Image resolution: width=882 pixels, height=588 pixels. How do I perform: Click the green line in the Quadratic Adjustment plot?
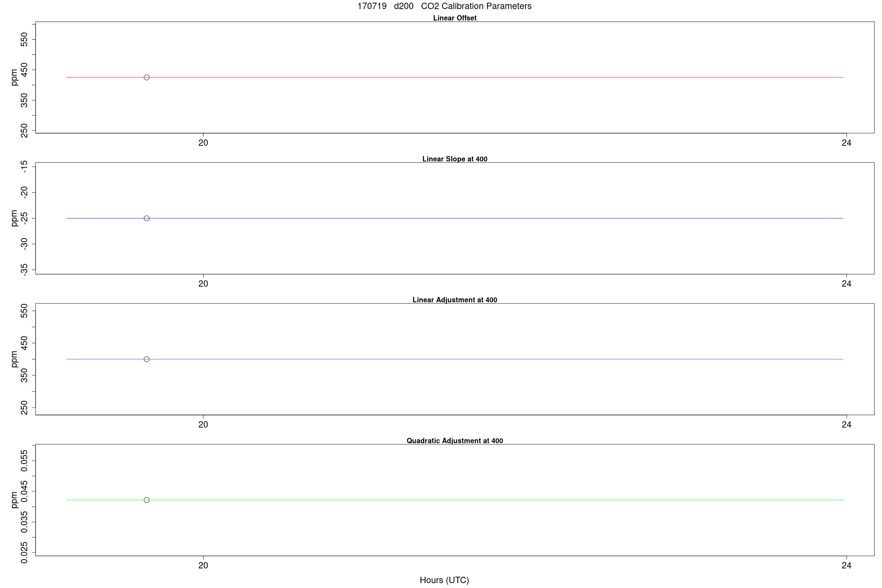click(455, 500)
